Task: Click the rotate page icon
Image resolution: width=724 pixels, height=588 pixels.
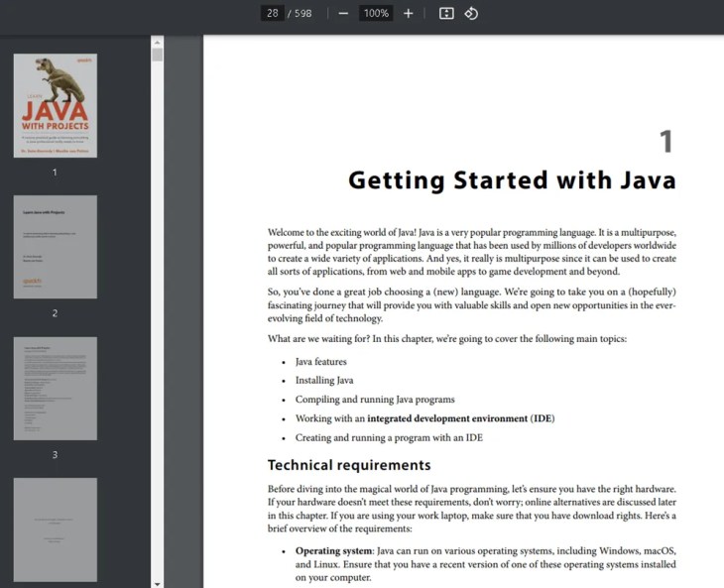Action: 471,13
